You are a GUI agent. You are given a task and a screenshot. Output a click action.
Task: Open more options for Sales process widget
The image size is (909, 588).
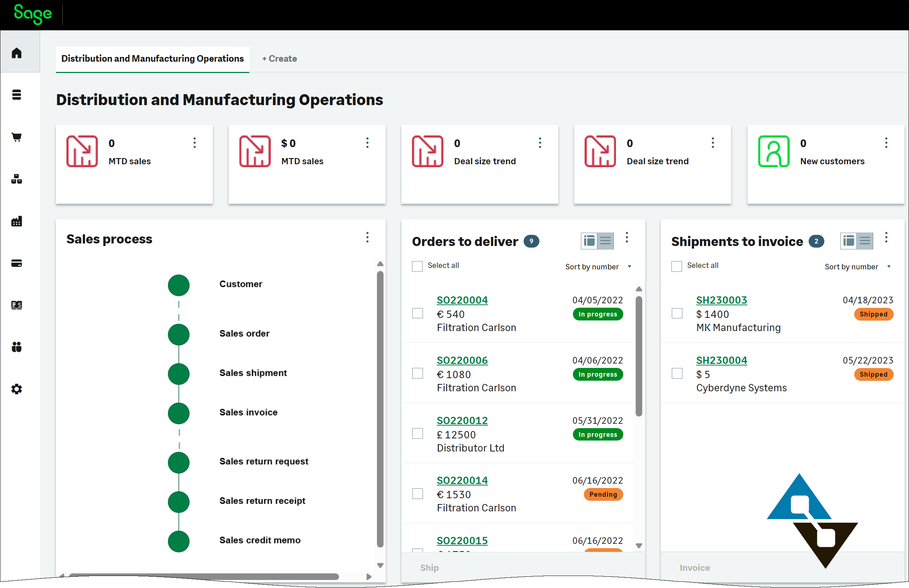[367, 237]
